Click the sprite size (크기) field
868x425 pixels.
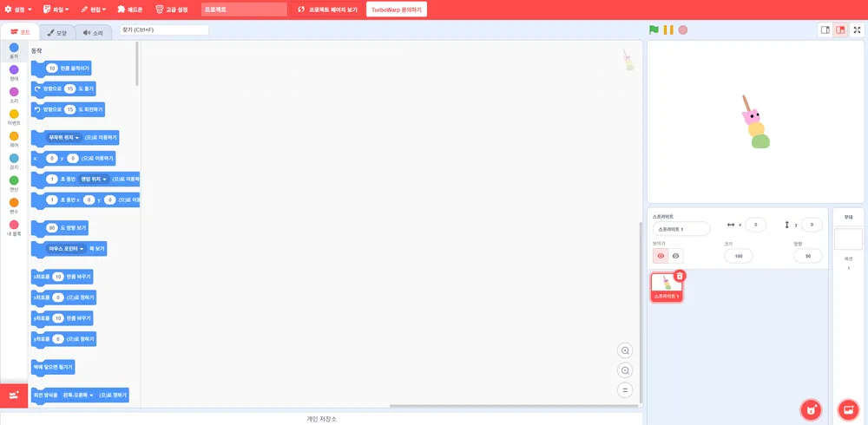[x=739, y=256]
